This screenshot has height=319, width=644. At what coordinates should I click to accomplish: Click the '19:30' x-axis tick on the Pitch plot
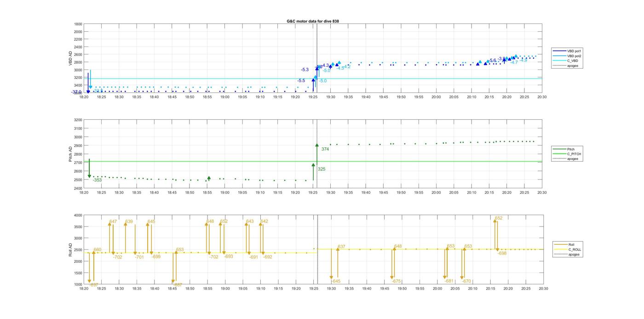tap(331, 192)
